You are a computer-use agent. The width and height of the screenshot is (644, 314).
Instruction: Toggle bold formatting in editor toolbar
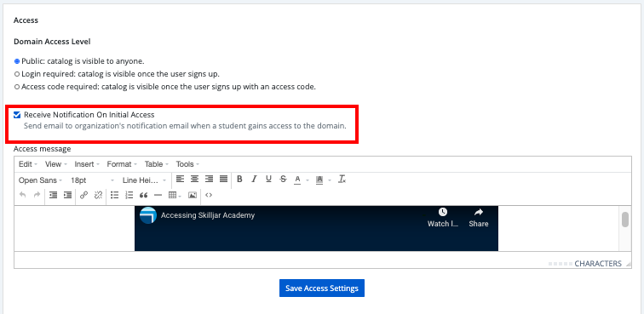239,179
